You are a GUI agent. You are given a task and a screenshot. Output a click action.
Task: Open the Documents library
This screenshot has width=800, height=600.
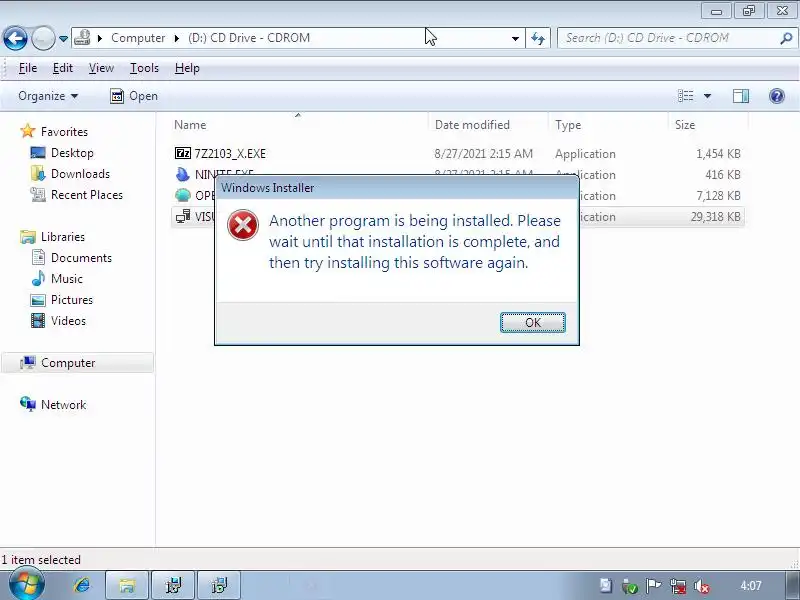[x=81, y=258]
